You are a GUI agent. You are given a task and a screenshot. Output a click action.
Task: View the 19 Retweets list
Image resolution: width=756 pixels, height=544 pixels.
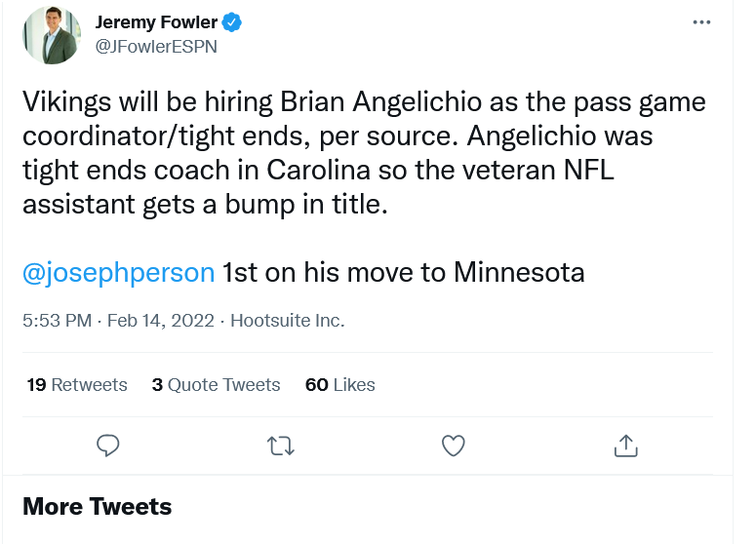(77, 385)
